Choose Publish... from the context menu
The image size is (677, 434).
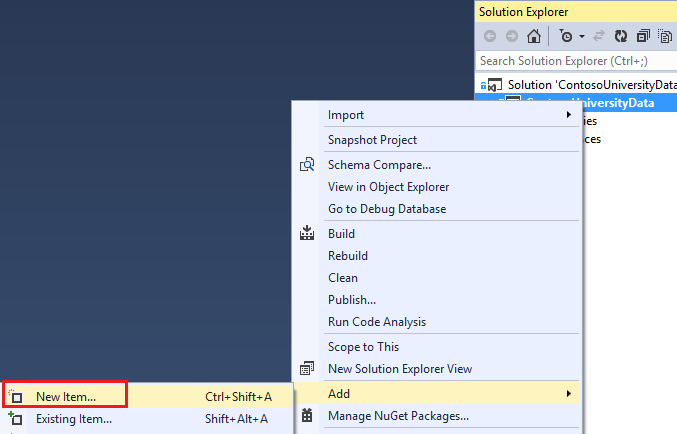click(x=352, y=300)
